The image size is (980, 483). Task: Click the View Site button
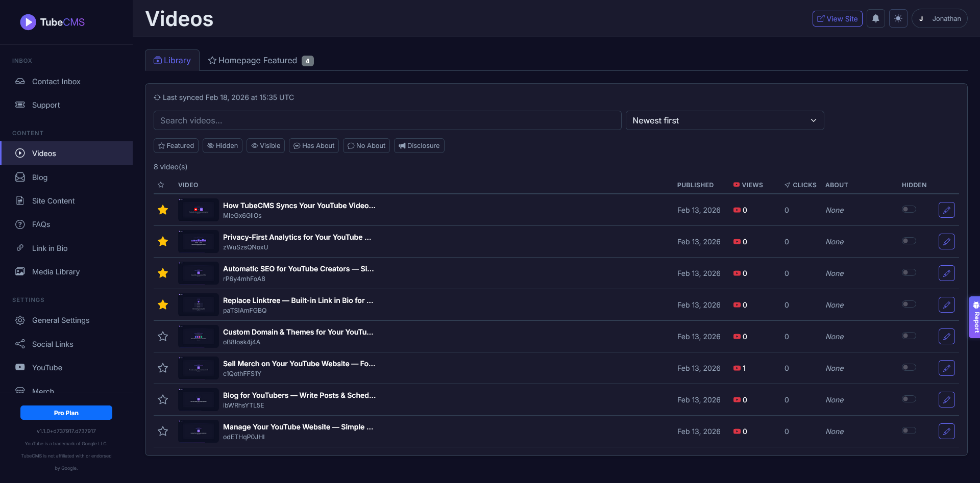coord(837,18)
